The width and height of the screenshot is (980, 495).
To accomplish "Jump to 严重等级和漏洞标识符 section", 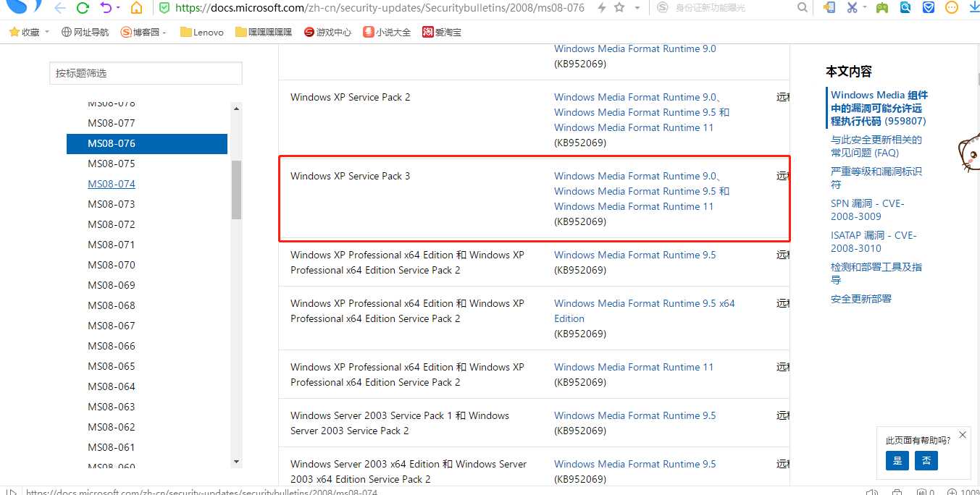I will tap(876, 178).
